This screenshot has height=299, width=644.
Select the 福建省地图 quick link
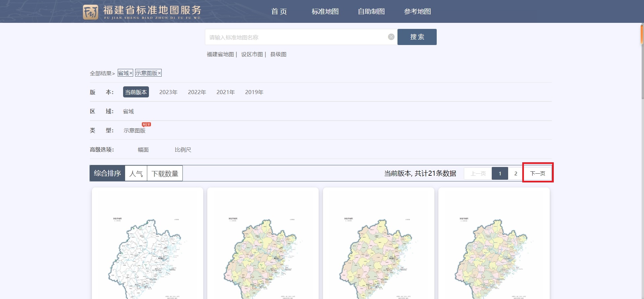[220, 54]
